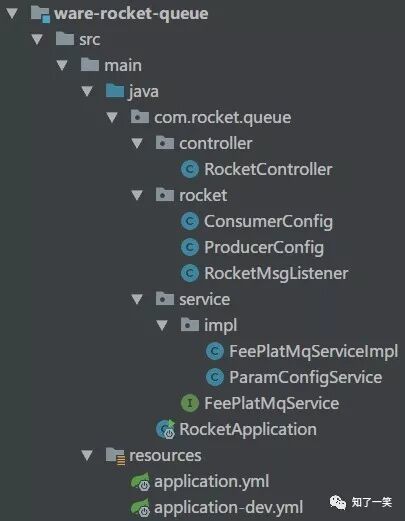Click the FeePlatMqService interface icon
The height and width of the screenshot is (521, 405).
[190, 403]
